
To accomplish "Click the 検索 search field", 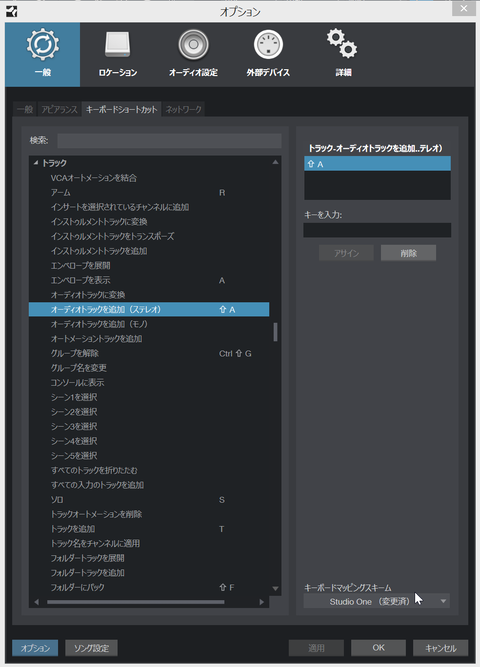I will [x=169, y=140].
